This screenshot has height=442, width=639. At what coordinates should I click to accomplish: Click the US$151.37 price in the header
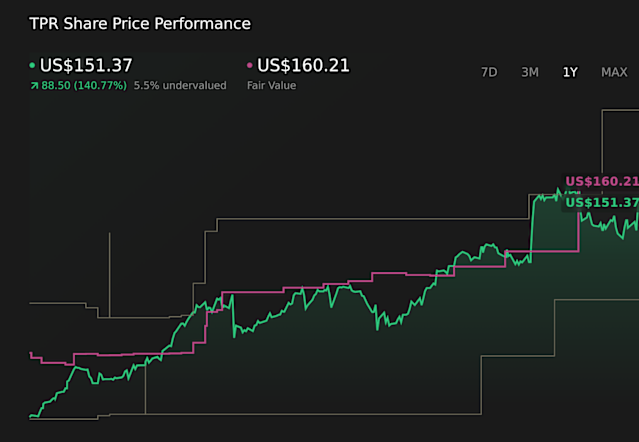(x=84, y=66)
